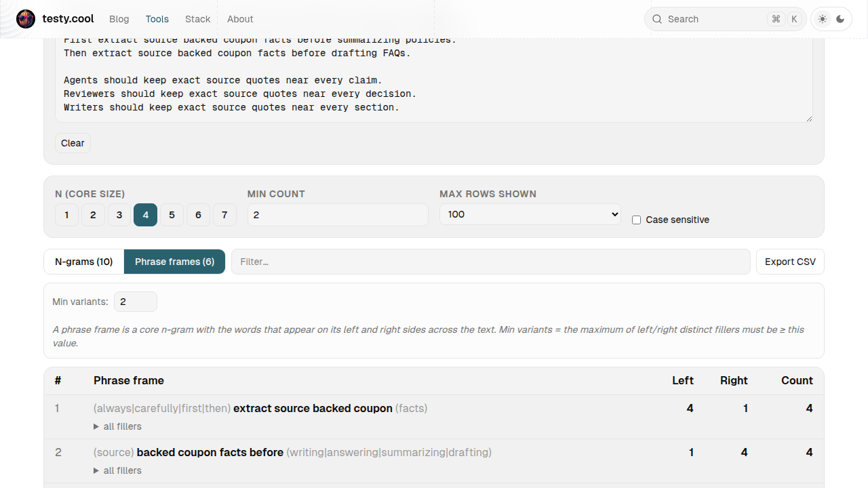This screenshot has width=868, height=488.
Task: Set core size N to 5
Action: pos(172,215)
